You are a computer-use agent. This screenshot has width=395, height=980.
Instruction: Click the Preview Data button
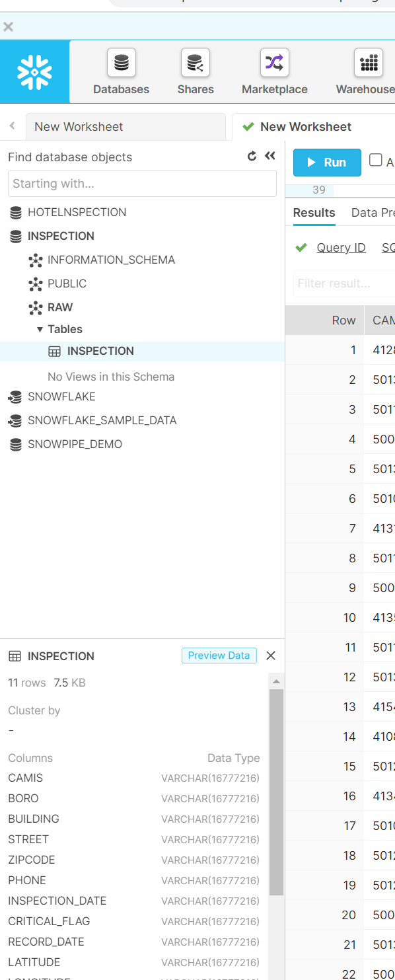tap(219, 656)
